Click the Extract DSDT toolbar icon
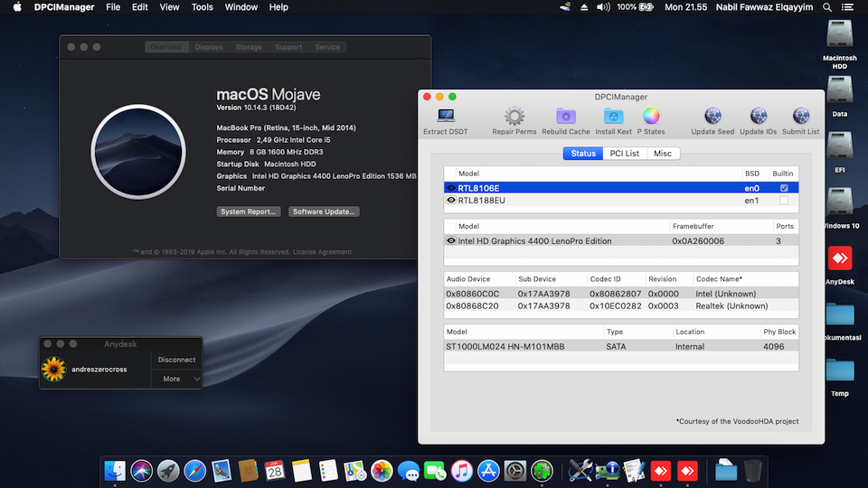 446,117
